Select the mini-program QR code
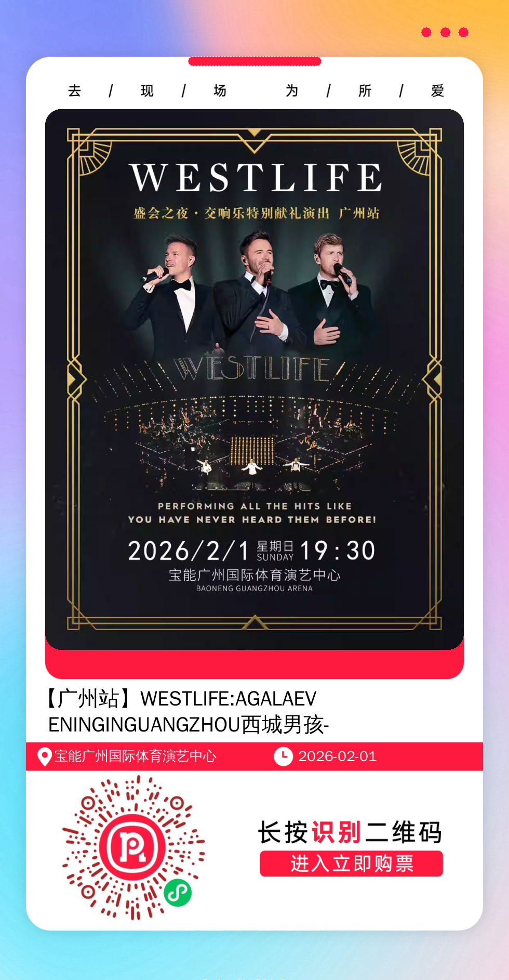The width and height of the screenshot is (509, 980). pyautogui.click(x=133, y=847)
